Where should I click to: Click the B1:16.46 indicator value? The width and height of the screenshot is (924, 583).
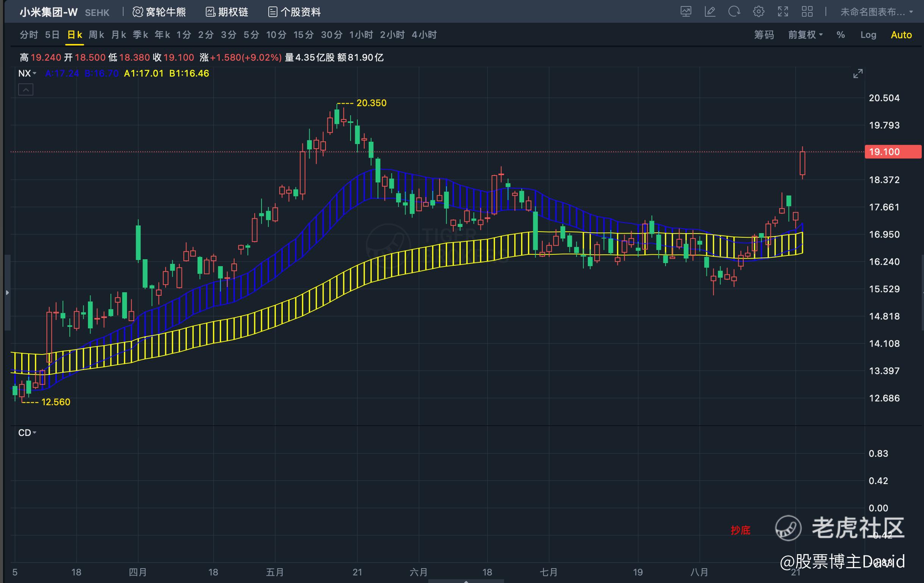[x=189, y=73]
